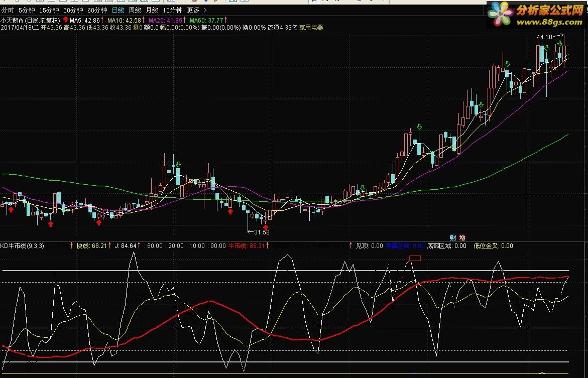588x378 pixels.
Task: Click the 低位金叉: 0.00 value
Action: 493,245
